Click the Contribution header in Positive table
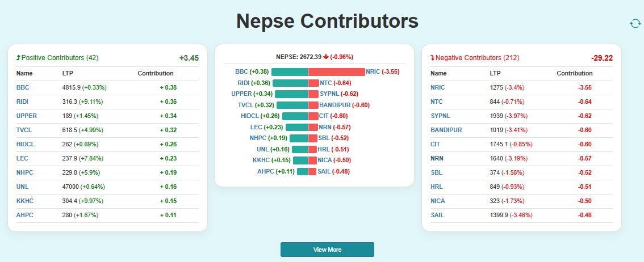 156,73
